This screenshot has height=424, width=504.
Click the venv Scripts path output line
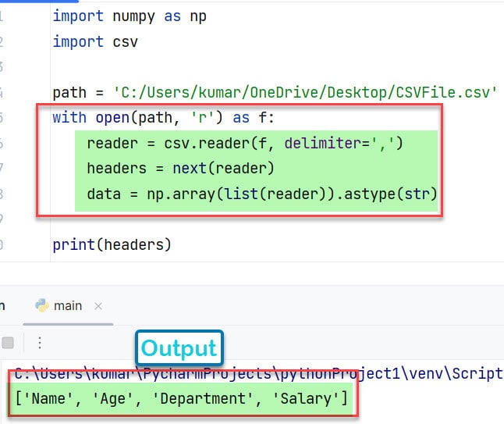point(259,373)
